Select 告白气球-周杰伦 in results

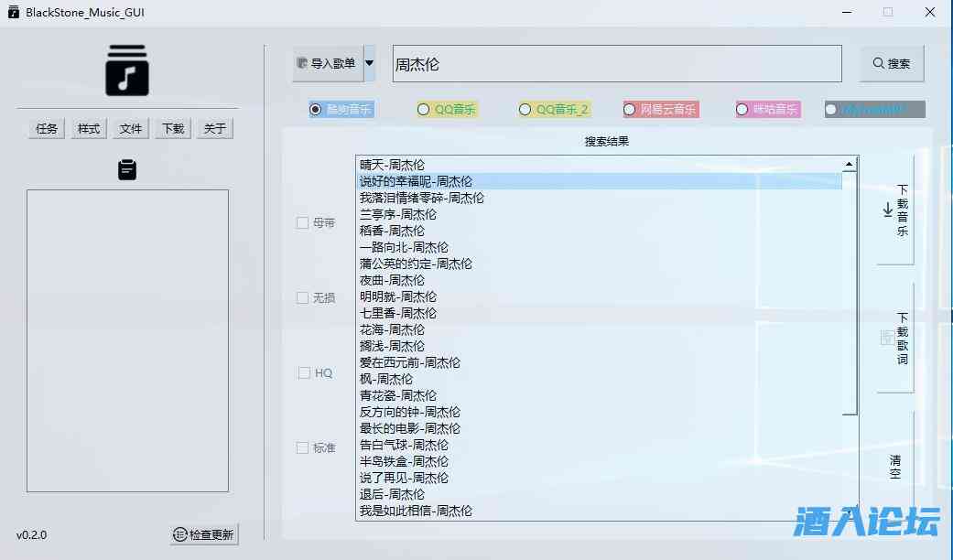point(600,445)
